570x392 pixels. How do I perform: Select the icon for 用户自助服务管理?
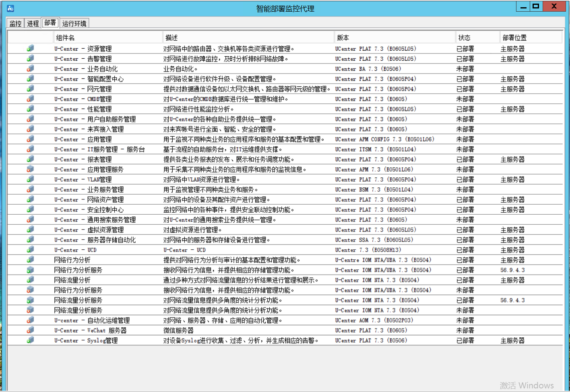point(31,119)
